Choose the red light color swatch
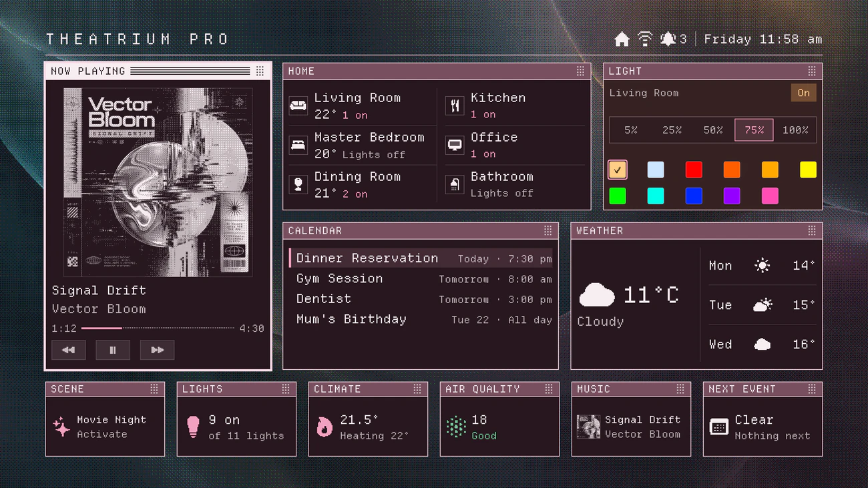 coord(694,170)
